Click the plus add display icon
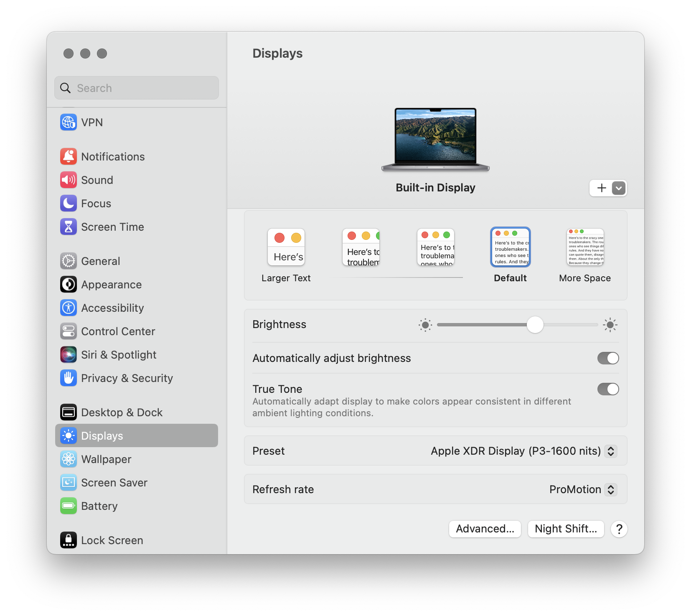 [602, 188]
